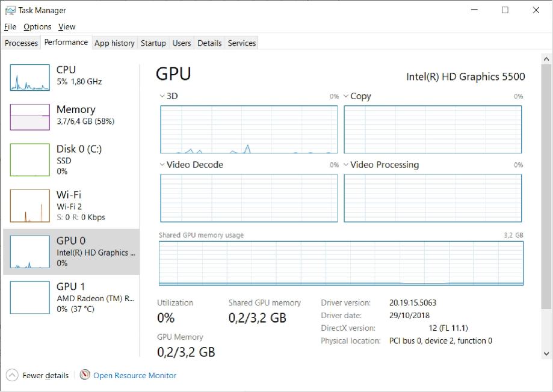The width and height of the screenshot is (553, 392).
Task: Open the File menu
Action: point(10,26)
